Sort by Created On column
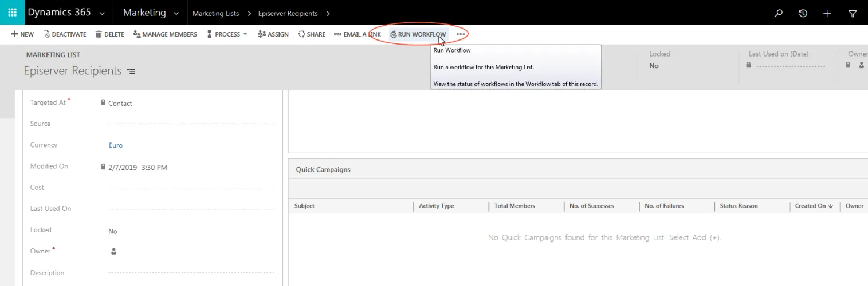The image size is (868, 286). tap(814, 206)
